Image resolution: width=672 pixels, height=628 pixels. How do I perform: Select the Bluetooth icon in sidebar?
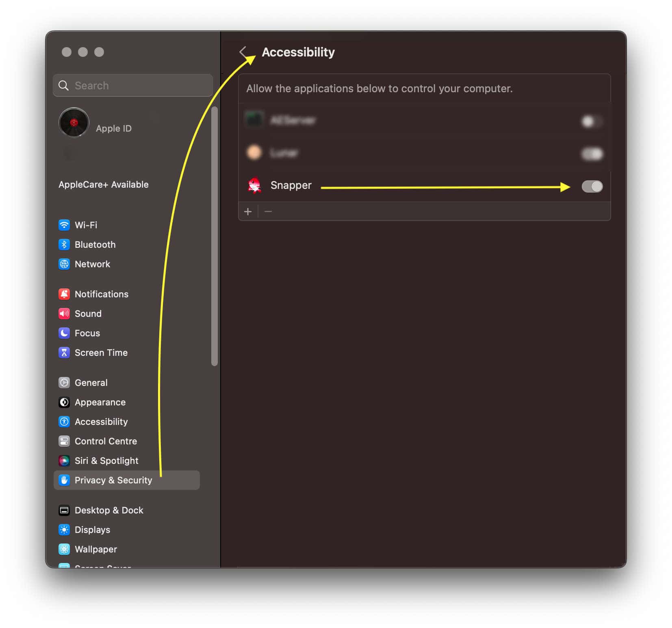[x=64, y=245]
